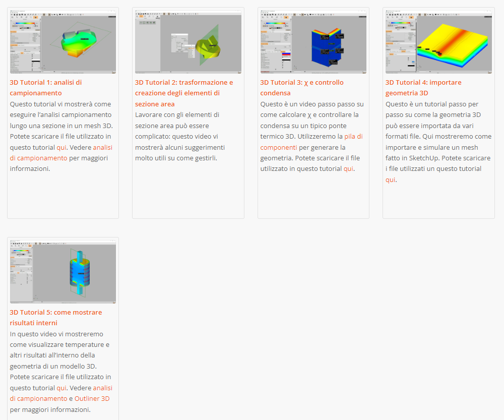This screenshot has width=504, height=420.
Task: Open the 'Outliner 3D' link
Action: [92, 399]
